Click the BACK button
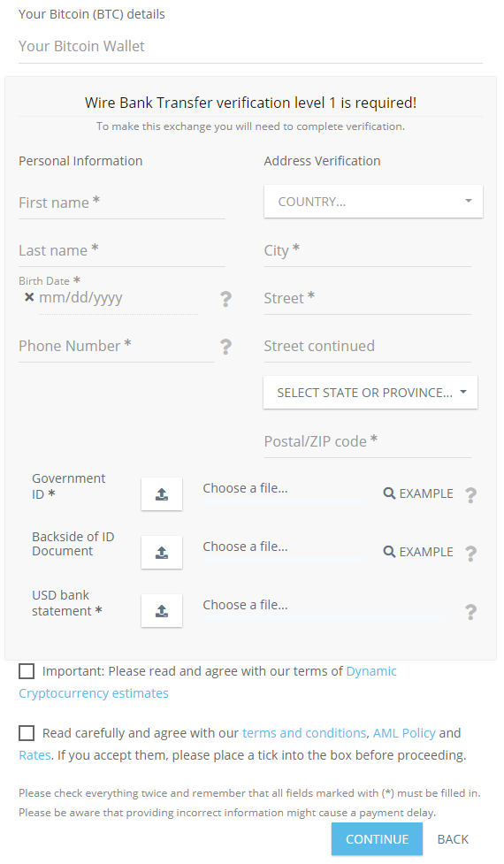The image size is (504, 864). point(453,839)
